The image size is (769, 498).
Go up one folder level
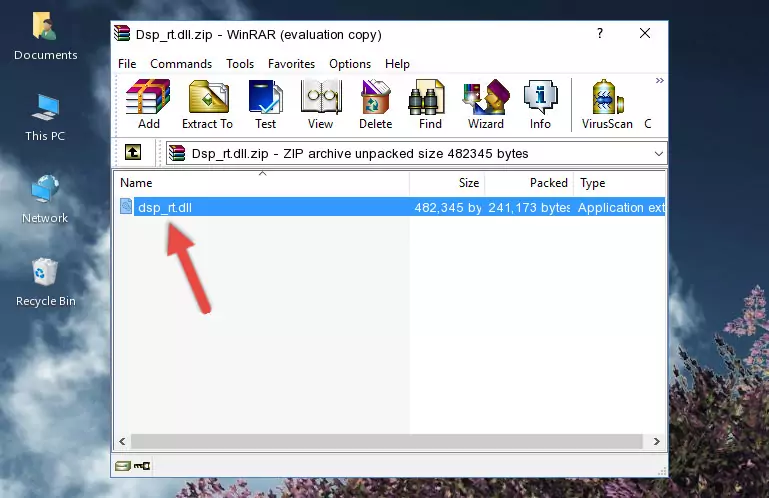tap(133, 153)
